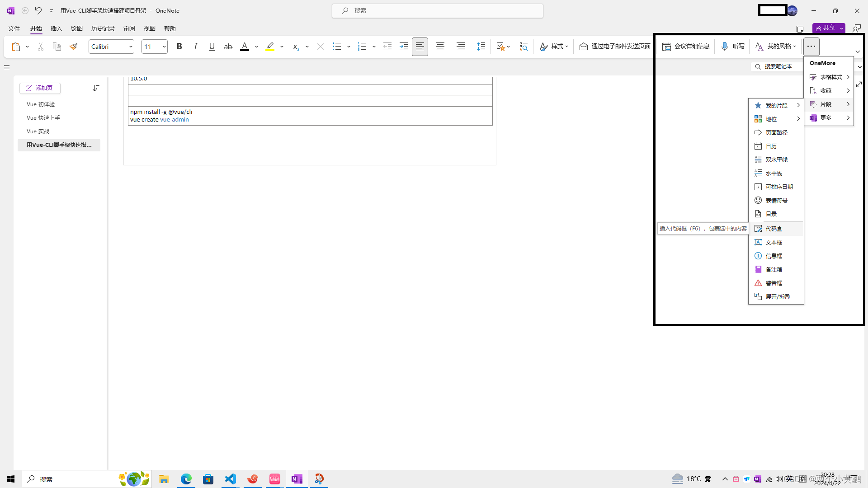Click the Add Page button

tap(40, 88)
